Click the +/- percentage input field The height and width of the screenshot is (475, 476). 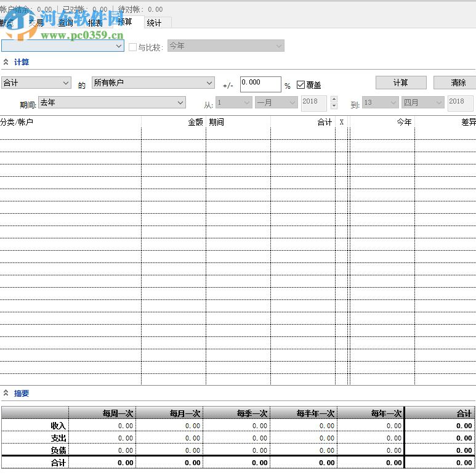[260, 84]
